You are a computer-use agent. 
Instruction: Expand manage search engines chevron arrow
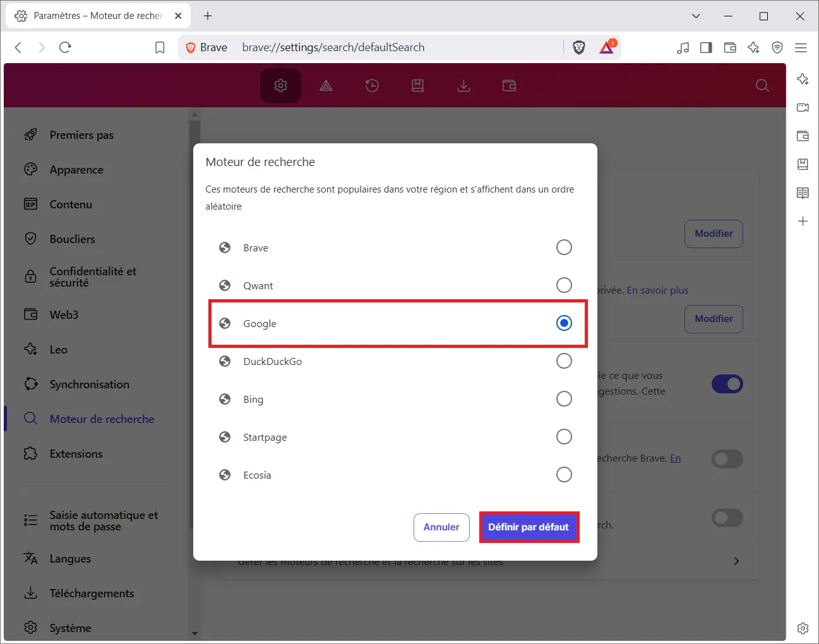736,561
